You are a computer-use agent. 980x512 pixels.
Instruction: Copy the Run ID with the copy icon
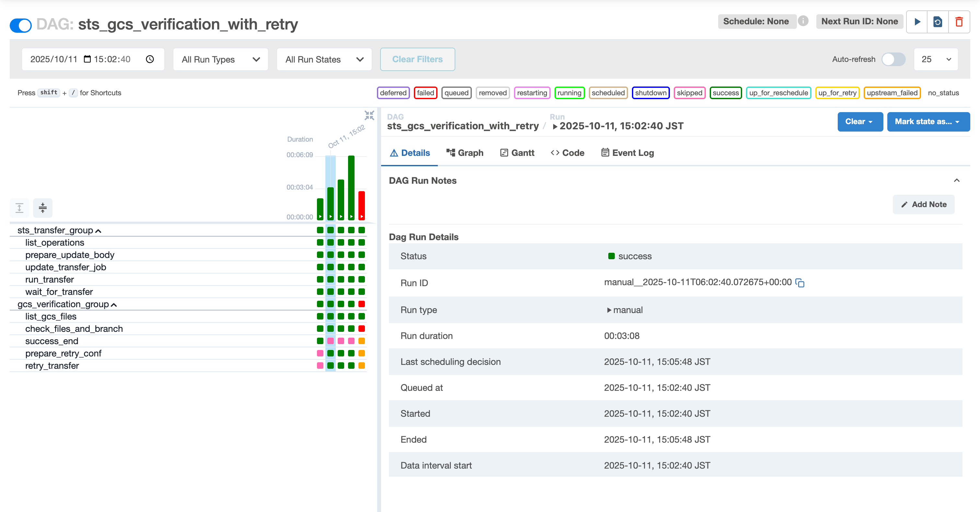800,283
